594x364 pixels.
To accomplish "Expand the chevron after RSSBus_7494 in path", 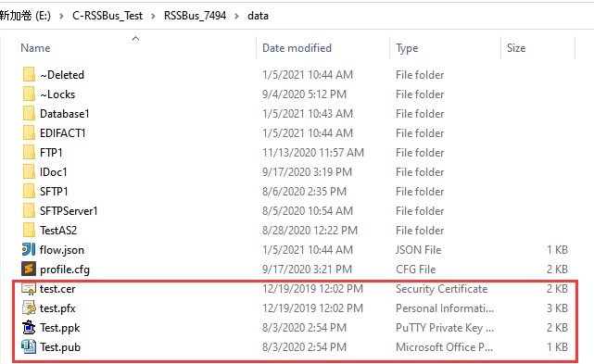I will 237,16.
